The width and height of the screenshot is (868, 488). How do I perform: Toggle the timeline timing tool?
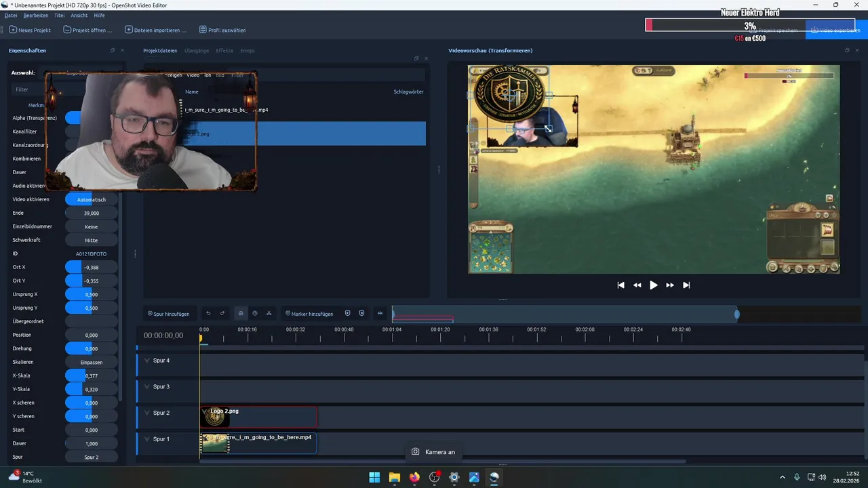pos(254,313)
